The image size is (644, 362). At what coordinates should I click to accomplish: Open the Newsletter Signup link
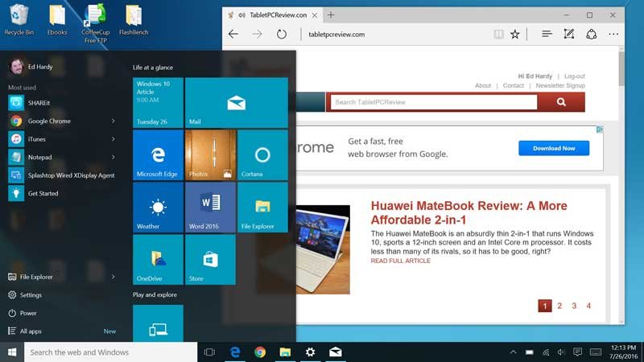[x=560, y=85]
